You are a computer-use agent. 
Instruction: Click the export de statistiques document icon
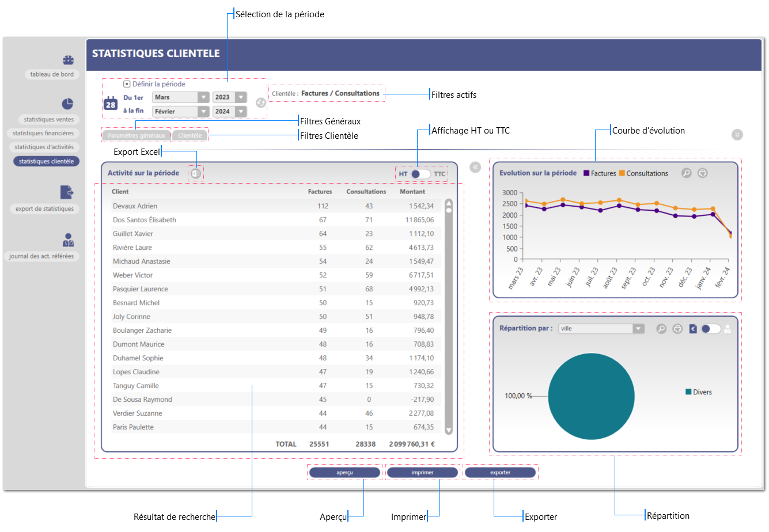(67, 192)
